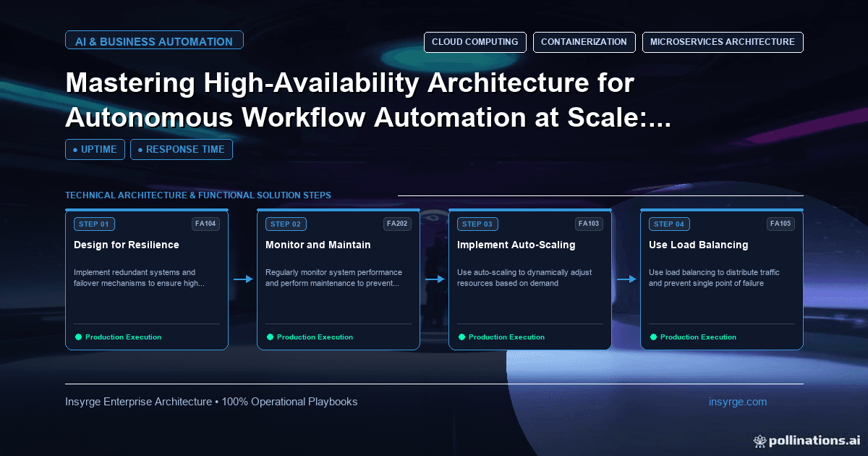Click the Step 01 badge
The image size is (868, 456).
(94, 224)
